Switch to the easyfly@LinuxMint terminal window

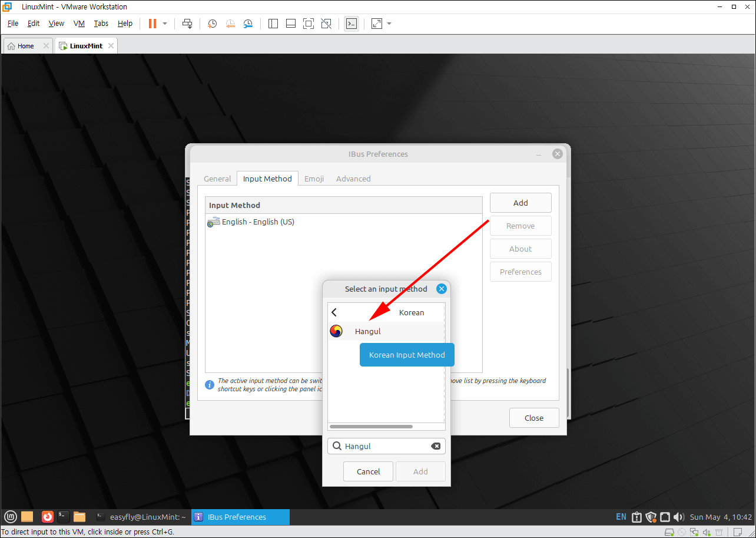(x=141, y=517)
